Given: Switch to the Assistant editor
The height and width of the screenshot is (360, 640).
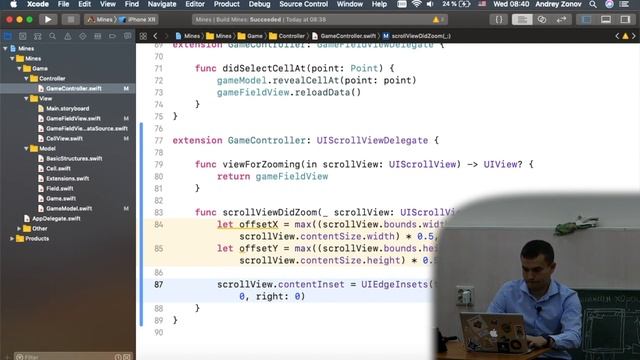Looking at the screenshot, I should click(542, 19).
